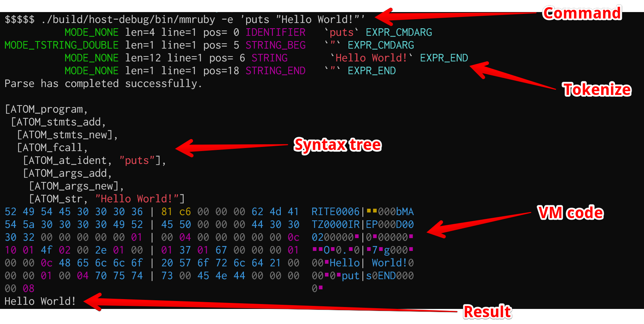Click the [ATOM_program, tree line
The height and width of the screenshot is (324, 644).
point(46,109)
